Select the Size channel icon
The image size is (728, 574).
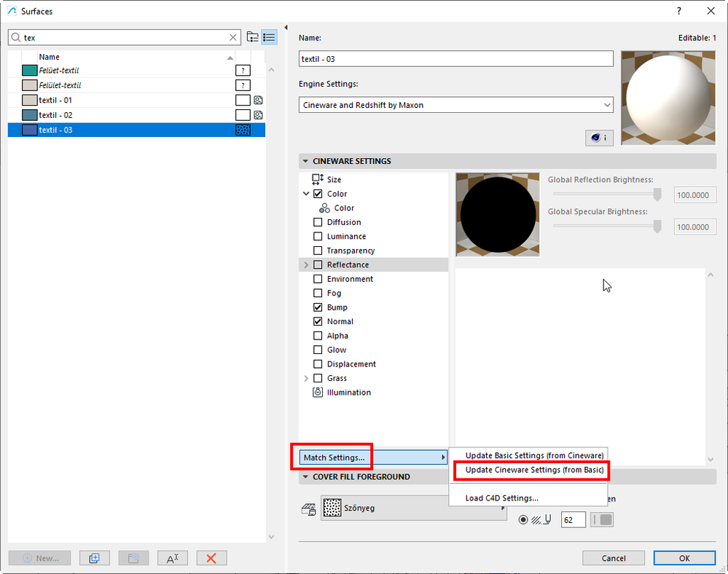318,179
